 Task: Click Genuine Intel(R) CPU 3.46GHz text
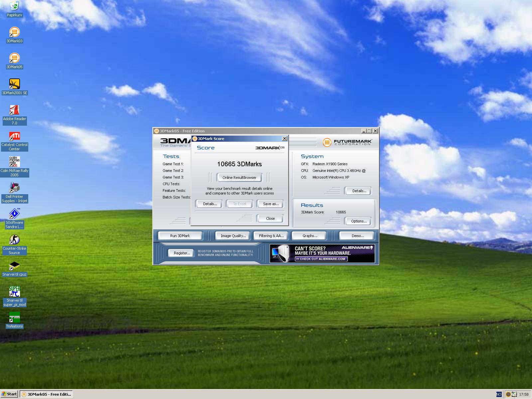pos(339,171)
